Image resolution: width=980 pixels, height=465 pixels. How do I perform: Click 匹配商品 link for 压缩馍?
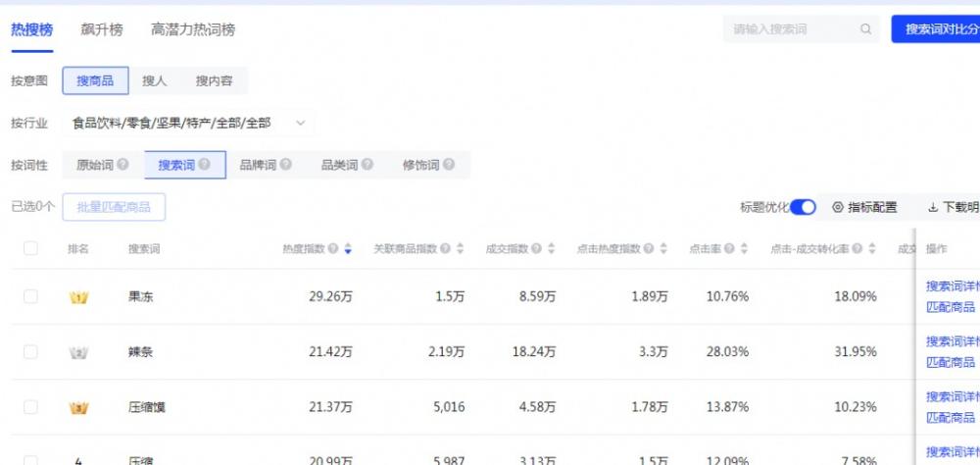(x=951, y=417)
